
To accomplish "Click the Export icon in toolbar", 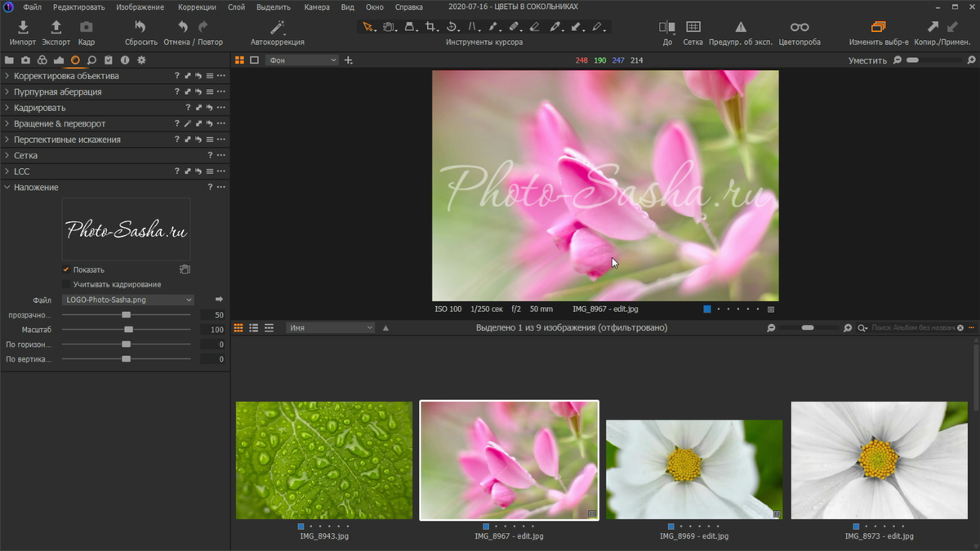I will (56, 28).
